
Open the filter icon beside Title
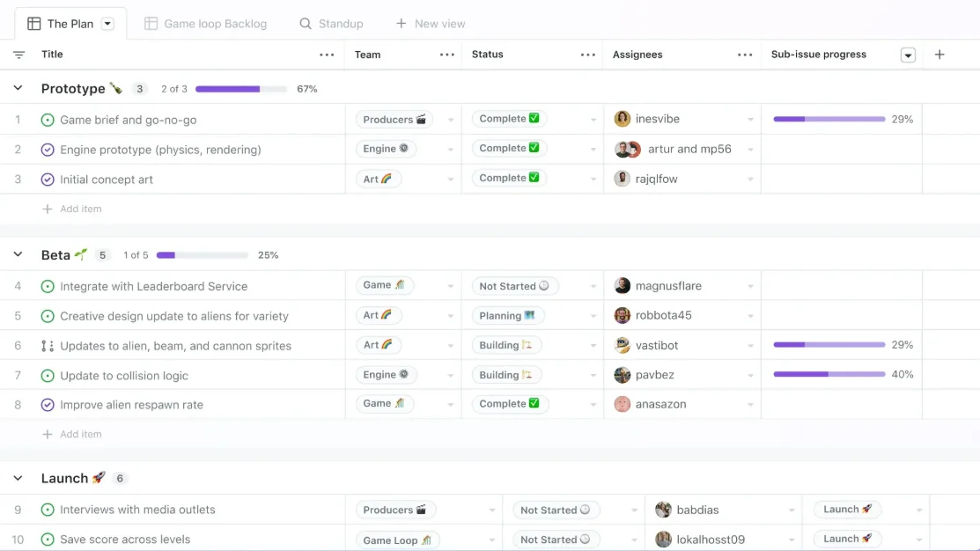(18, 55)
